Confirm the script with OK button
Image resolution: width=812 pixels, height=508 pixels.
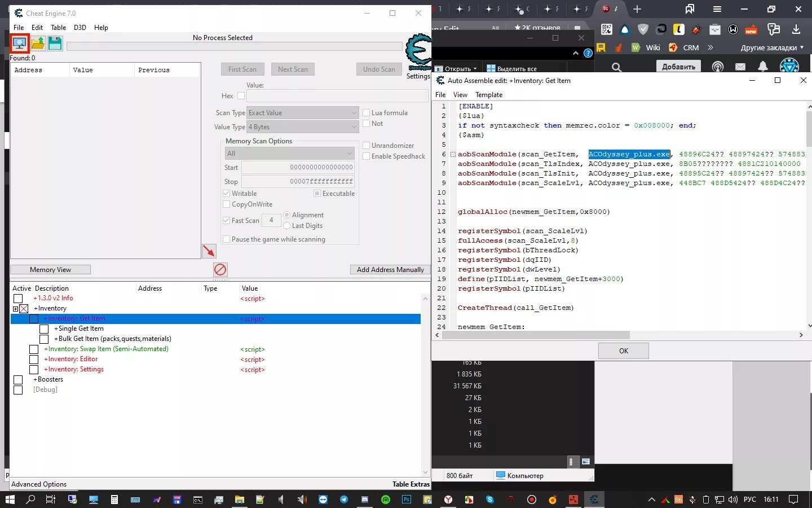[624, 351]
